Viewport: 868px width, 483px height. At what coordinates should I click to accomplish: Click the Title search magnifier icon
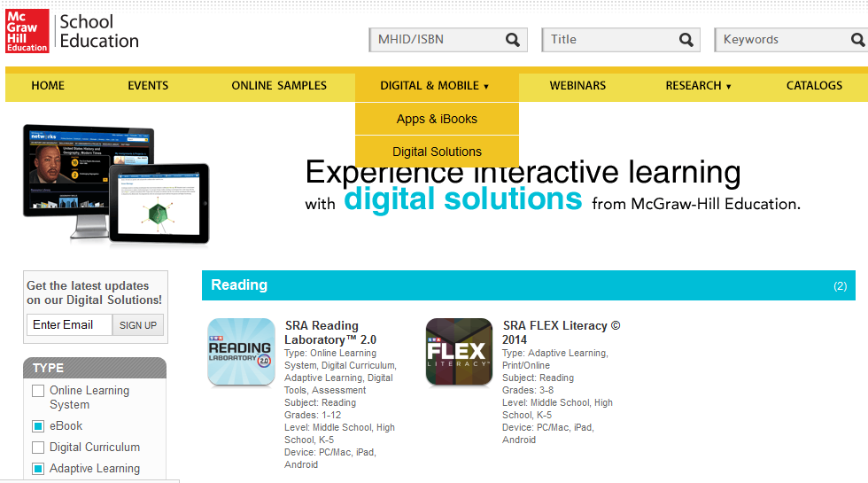tap(686, 40)
